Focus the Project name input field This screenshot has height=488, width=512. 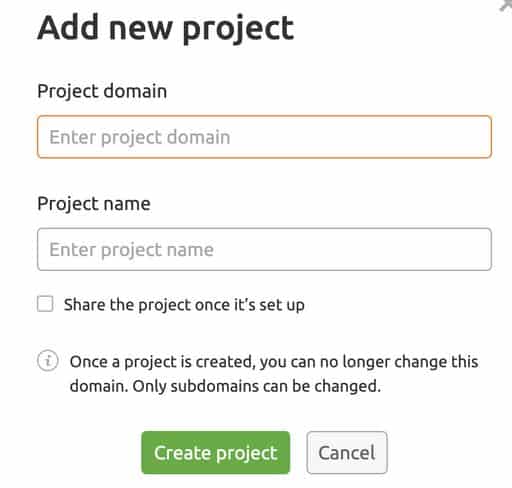pyautogui.click(x=264, y=249)
